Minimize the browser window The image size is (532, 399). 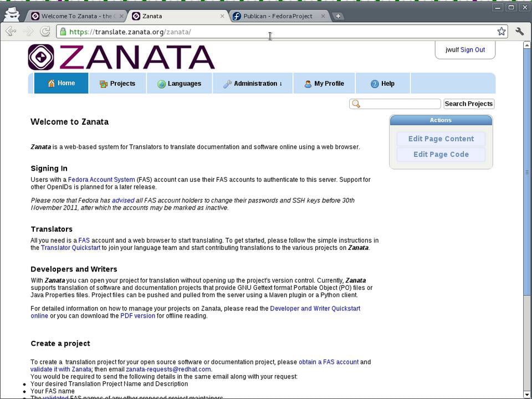coord(498,7)
